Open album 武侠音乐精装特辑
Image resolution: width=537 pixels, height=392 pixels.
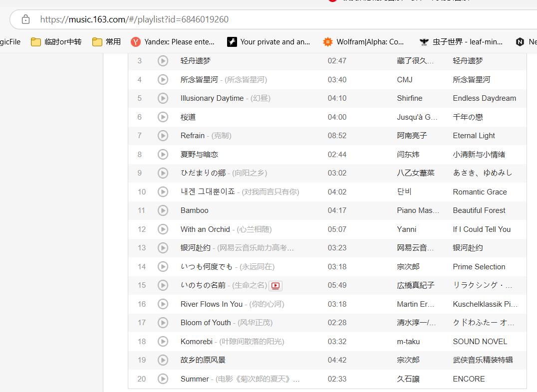tap(483, 360)
